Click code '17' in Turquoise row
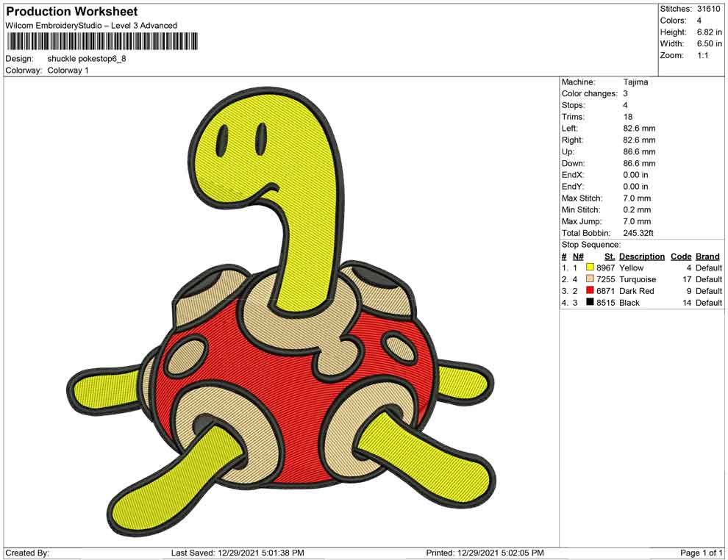Viewport: 728px width, 560px height. (x=687, y=279)
